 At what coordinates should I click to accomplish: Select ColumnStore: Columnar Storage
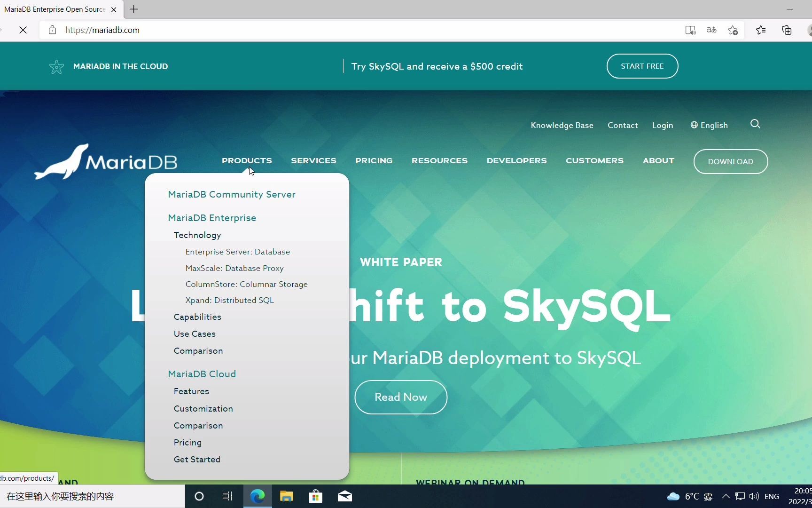pos(247,284)
